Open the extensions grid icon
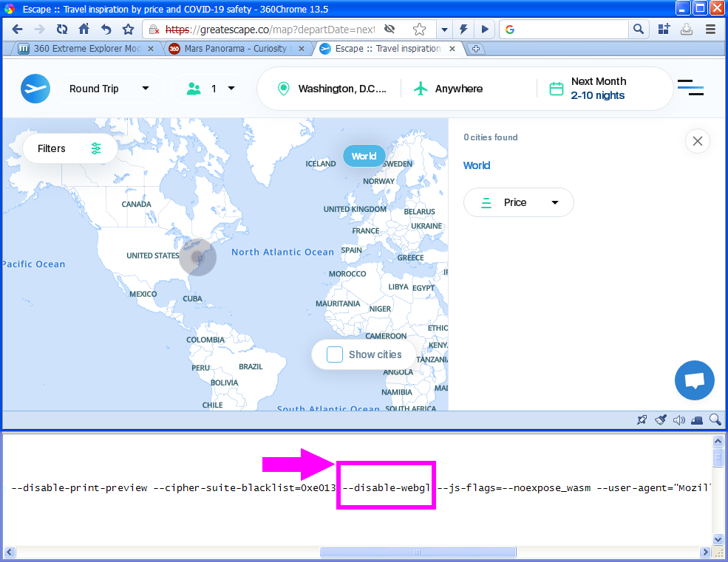 pos(664,30)
